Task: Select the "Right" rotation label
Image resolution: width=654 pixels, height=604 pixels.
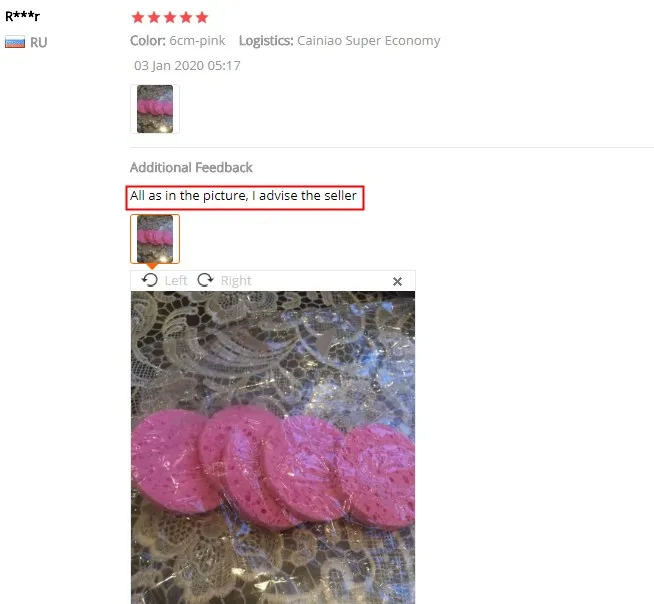Action: pyautogui.click(x=236, y=280)
